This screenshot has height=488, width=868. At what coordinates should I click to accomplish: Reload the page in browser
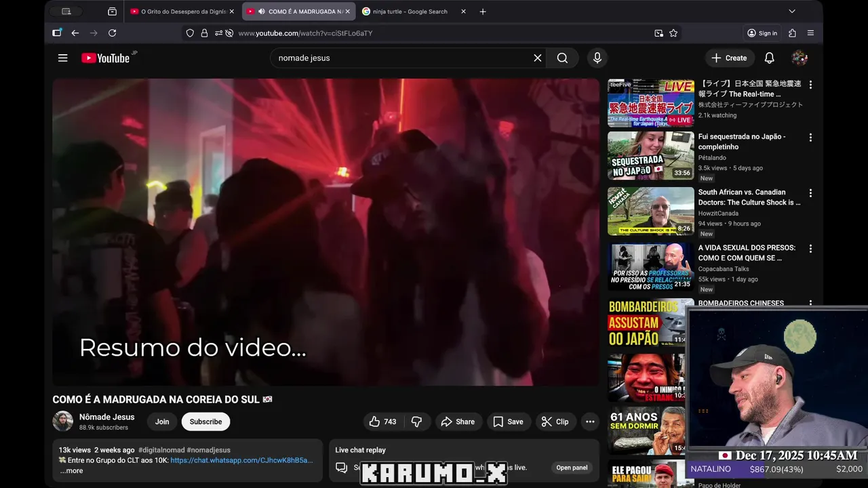[x=113, y=33]
